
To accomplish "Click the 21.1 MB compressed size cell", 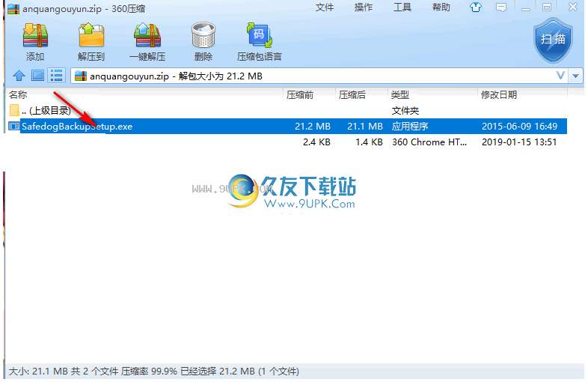I will (x=365, y=126).
